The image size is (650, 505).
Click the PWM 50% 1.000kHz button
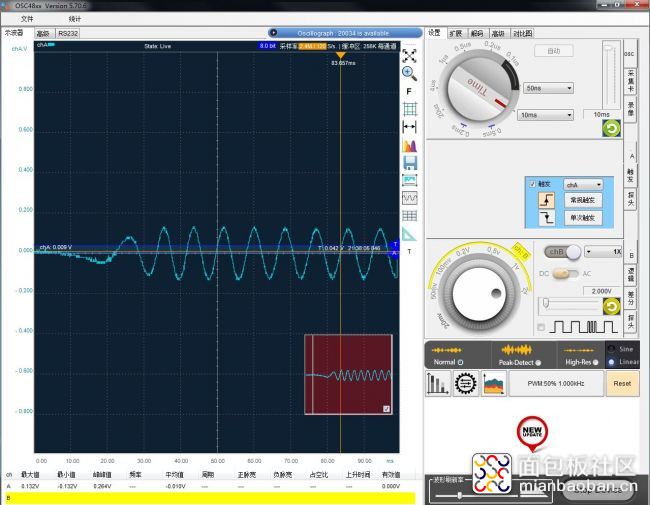click(x=555, y=384)
